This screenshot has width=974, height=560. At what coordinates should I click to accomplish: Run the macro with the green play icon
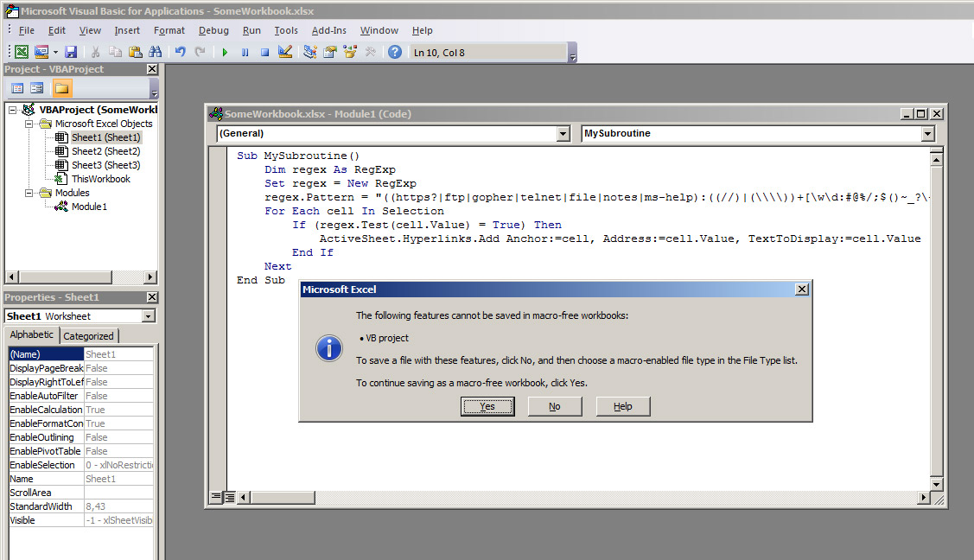(x=225, y=52)
